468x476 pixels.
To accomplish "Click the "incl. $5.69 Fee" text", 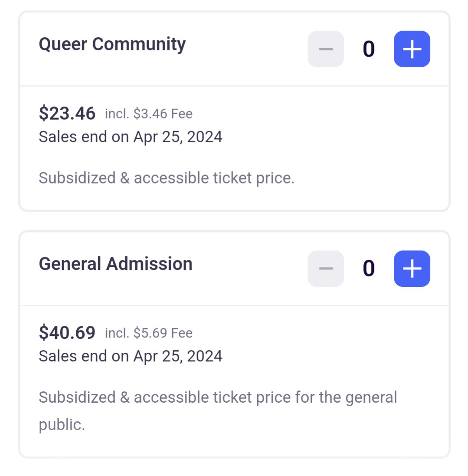I will pos(149,333).
